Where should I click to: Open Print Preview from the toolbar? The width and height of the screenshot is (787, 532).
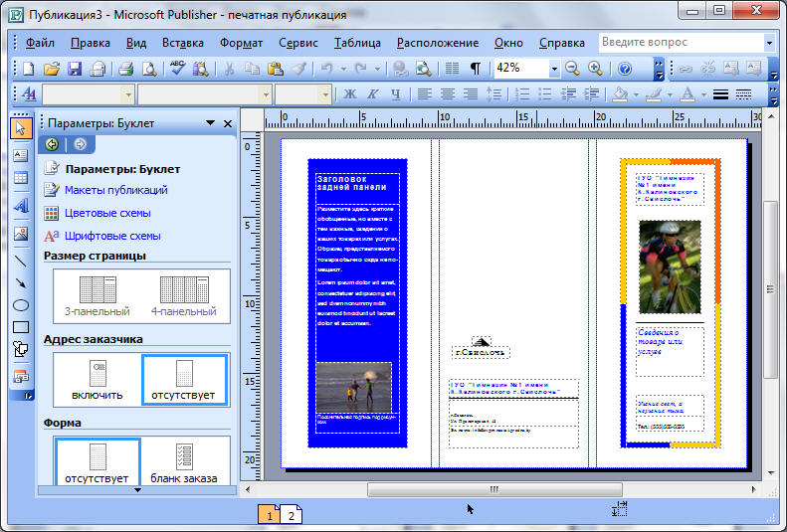(148, 69)
